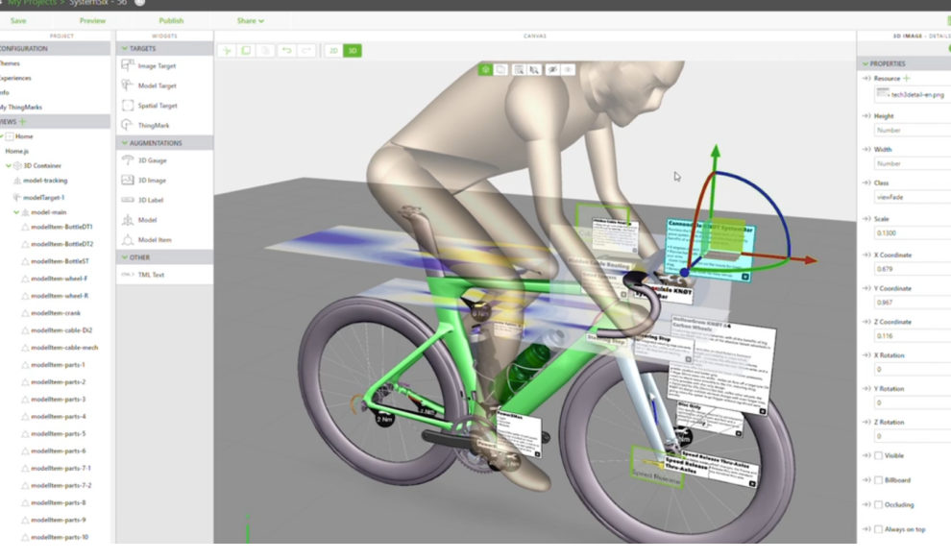951x560 pixels.
Task: Click the copy icon in canvas toolbar
Action: [x=246, y=50]
